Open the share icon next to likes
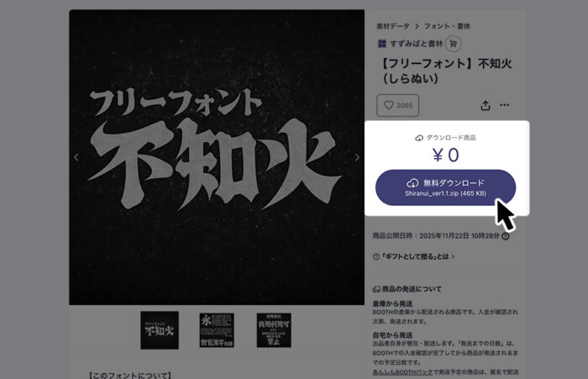The width and height of the screenshot is (588, 379). [x=486, y=105]
